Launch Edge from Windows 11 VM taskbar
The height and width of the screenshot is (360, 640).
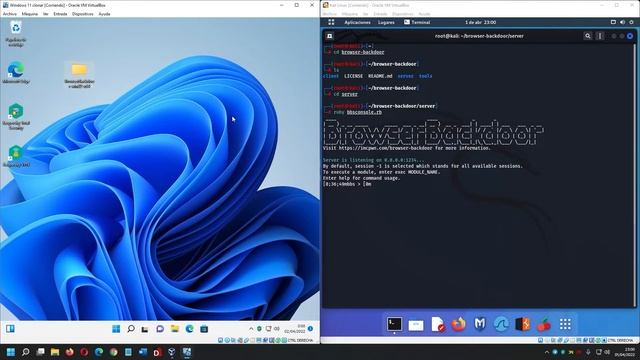[x=189, y=329]
